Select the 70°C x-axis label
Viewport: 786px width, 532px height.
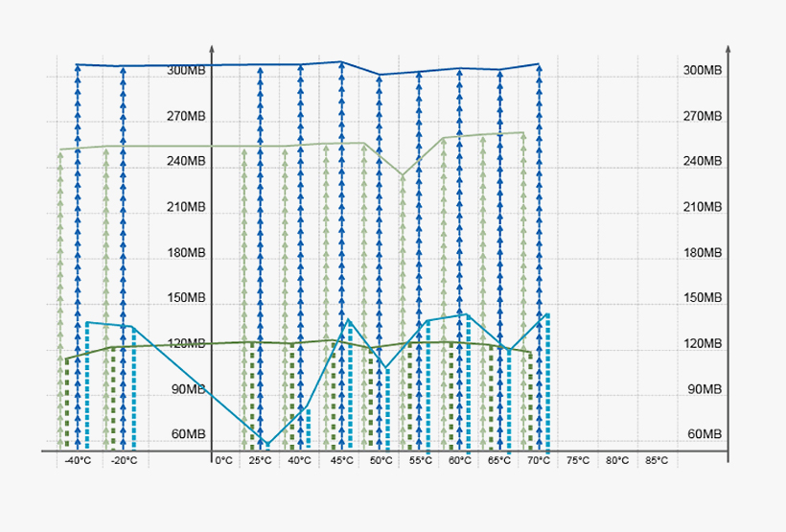point(539,461)
